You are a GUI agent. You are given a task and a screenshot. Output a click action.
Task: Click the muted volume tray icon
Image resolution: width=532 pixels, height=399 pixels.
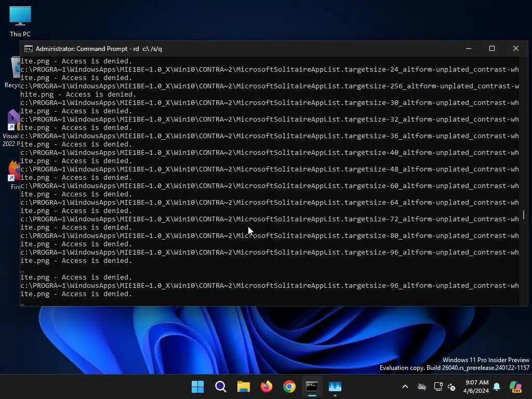point(451,387)
